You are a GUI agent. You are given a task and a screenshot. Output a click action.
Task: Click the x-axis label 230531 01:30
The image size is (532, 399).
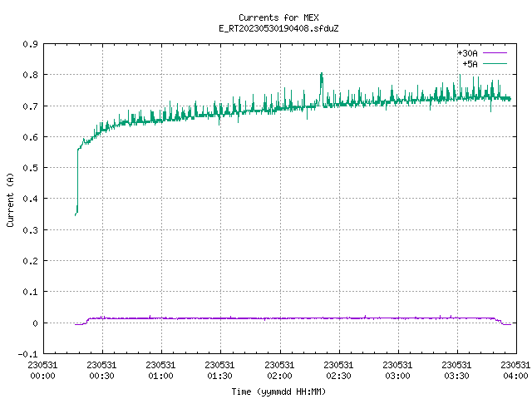coord(219,371)
